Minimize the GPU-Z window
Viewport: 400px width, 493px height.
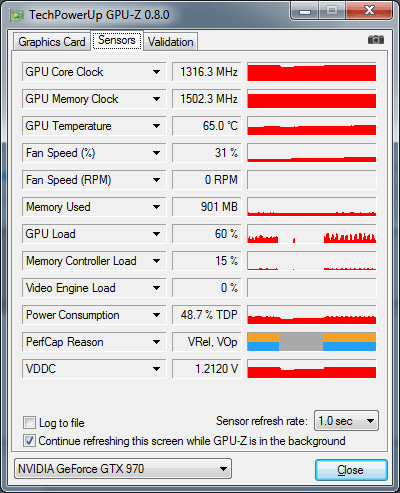(x=305, y=11)
